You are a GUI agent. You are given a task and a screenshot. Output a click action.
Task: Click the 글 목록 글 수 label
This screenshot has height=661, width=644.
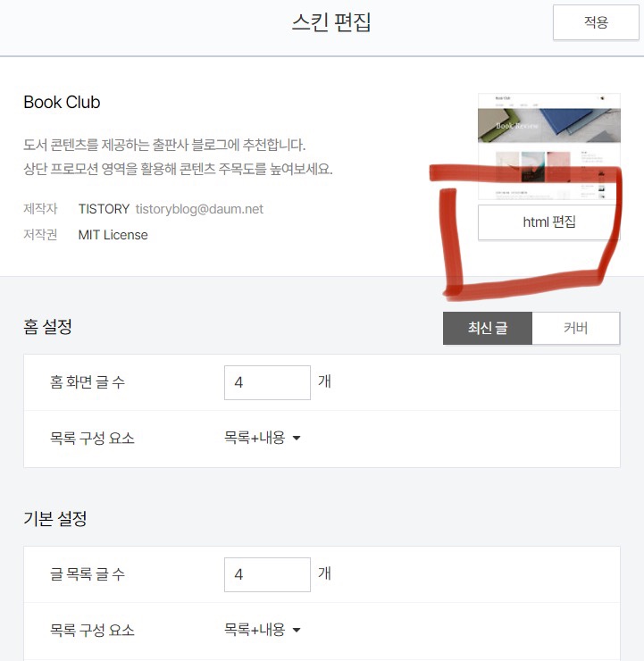click(x=88, y=573)
